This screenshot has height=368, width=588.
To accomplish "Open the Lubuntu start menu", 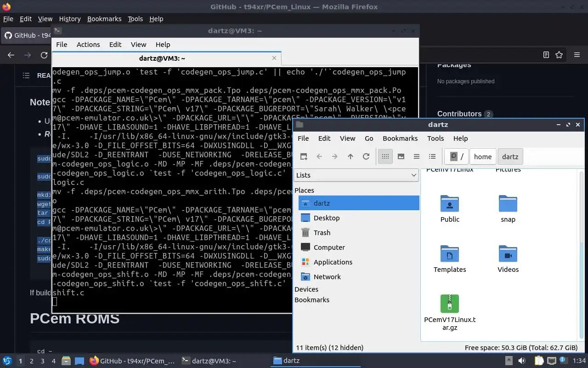I will pos(7,361).
